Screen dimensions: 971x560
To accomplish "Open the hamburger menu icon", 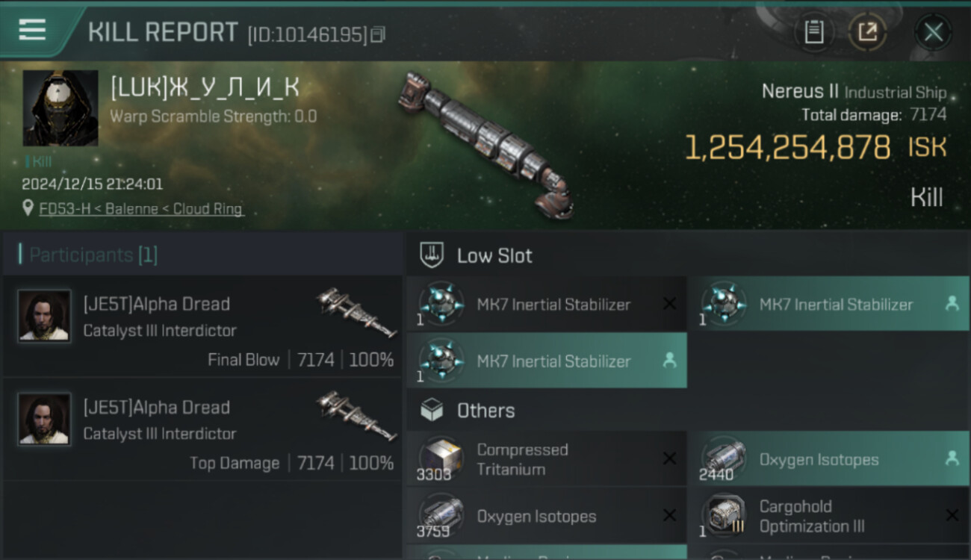I will [32, 30].
